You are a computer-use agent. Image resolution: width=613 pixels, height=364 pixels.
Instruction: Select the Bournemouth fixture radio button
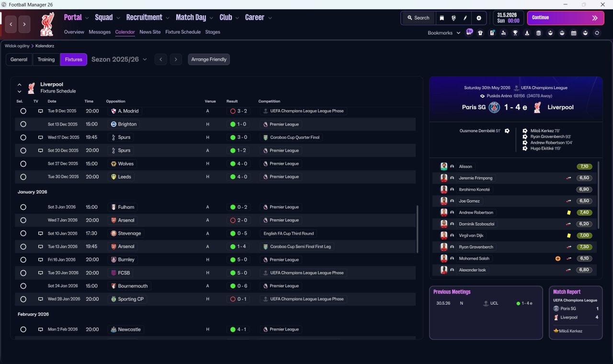[x=23, y=286]
